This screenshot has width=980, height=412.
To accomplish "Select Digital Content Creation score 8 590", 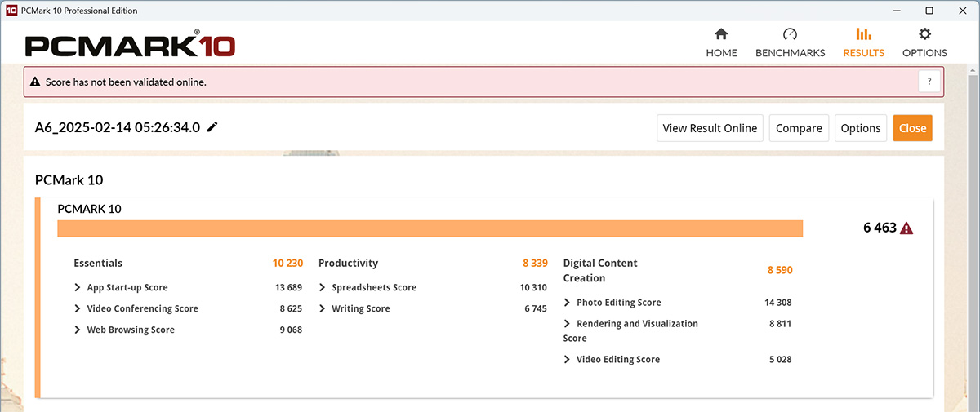I will (780, 270).
